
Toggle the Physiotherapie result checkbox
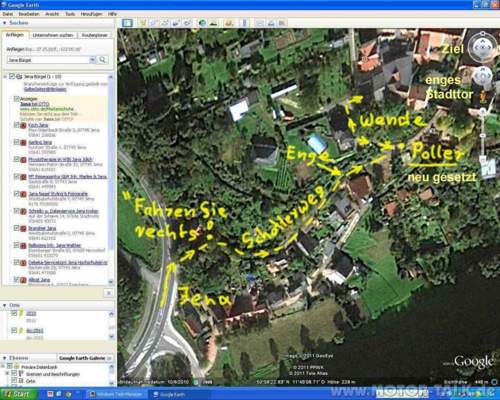[16, 159]
